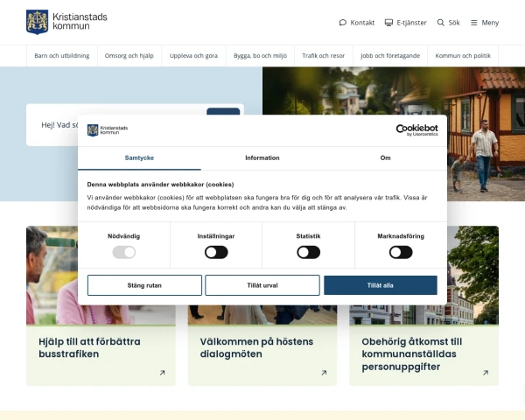Open Bygga, bo och miljö menu
Viewport: 525px width, 420px height.
(x=260, y=56)
